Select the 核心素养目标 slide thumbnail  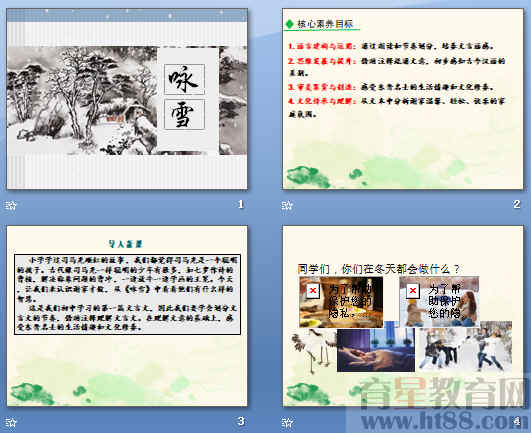tap(403, 99)
